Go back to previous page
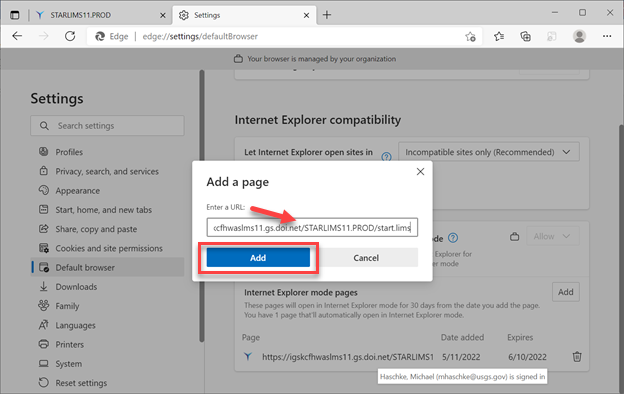 (x=17, y=36)
